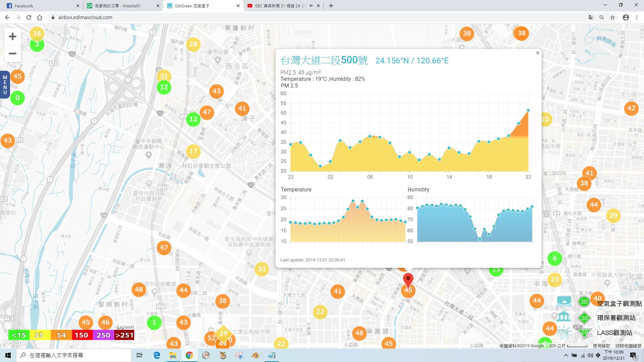Image resolution: width=644 pixels, height=362 pixels.
Task: Open the yellow 29 sensor marker
Action: pyautogui.click(x=613, y=216)
